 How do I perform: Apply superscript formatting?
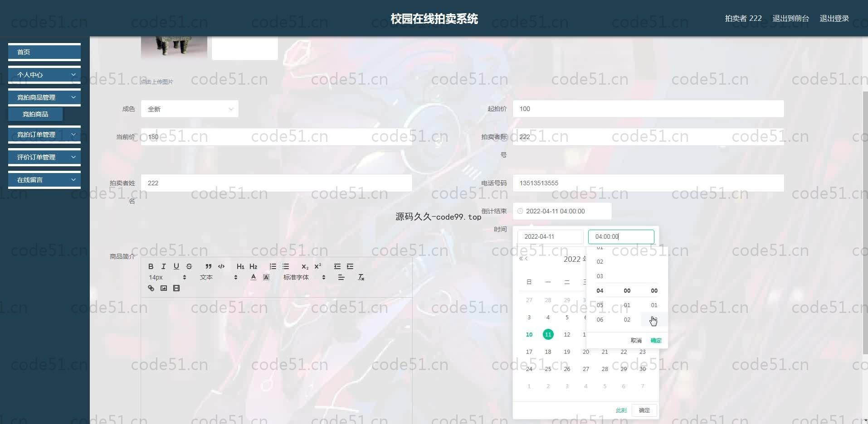click(318, 266)
